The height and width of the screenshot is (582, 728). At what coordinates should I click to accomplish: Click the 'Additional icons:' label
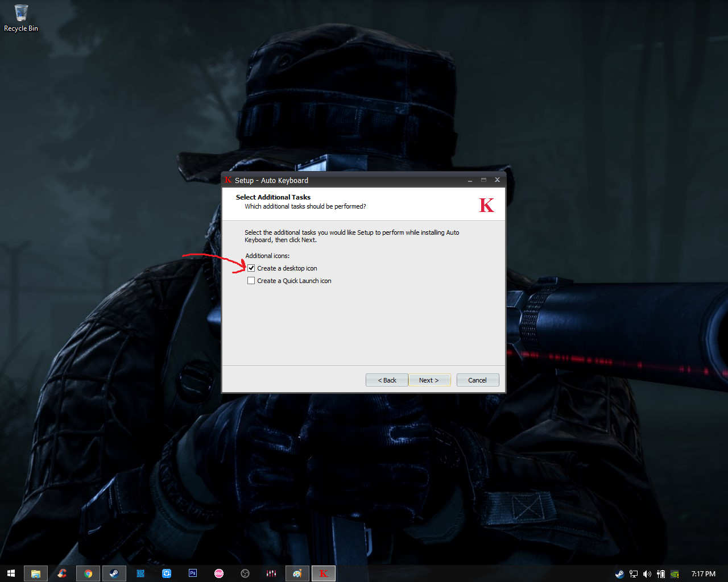267,256
